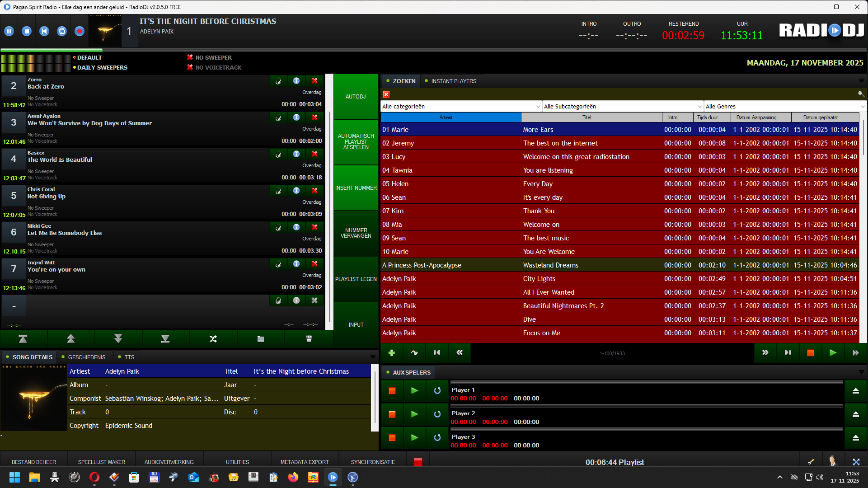Select the Wasteland Dreams row in search results
Image resolution: width=868 pixels, height=488 pixels.
(x=550, y=265)
